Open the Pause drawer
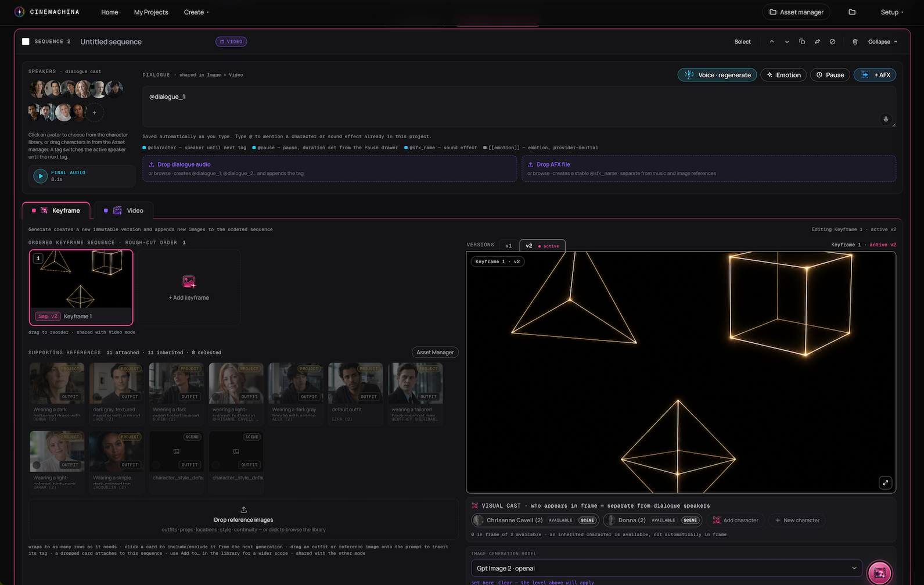924x585 pixels. pyautogui.click(x=830, y=75)
